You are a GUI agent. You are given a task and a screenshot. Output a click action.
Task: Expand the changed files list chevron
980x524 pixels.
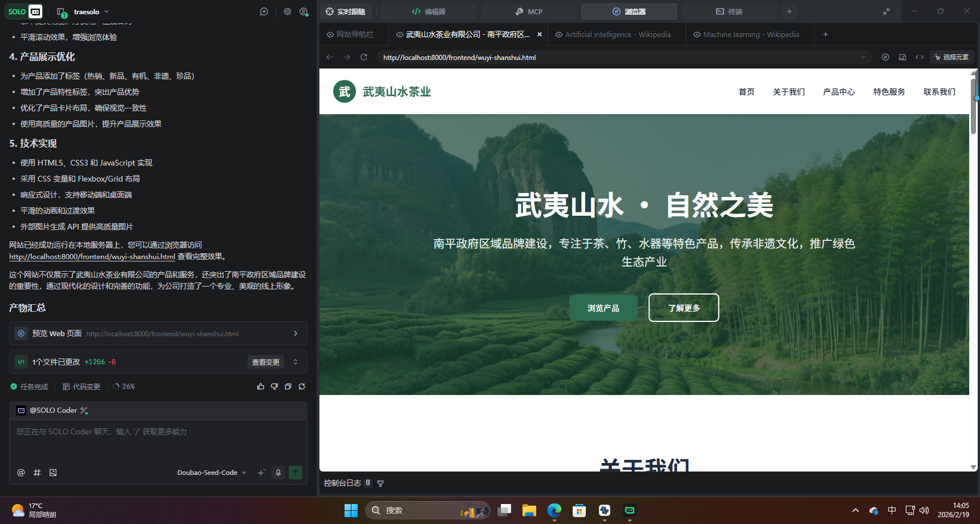tap(295, 362)
